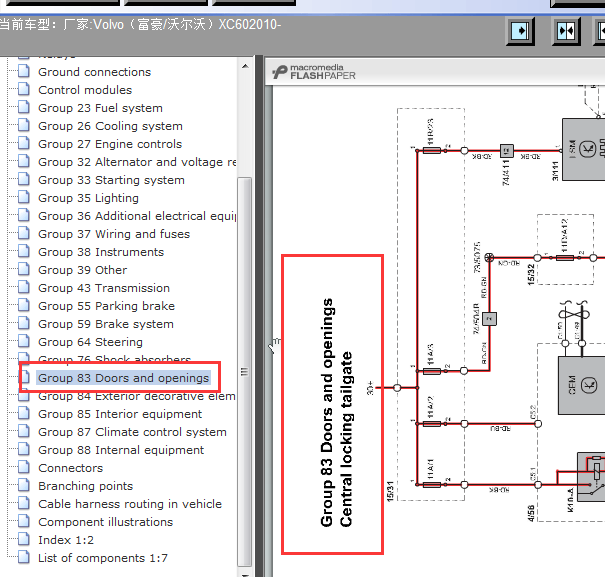Select Group 88 Internal equipment
605x577 pixels.
point(121,450)
